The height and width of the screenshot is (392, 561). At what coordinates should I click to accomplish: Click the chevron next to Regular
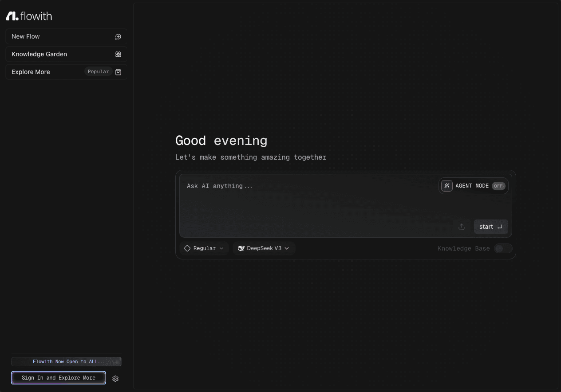(x=221, y=248)
